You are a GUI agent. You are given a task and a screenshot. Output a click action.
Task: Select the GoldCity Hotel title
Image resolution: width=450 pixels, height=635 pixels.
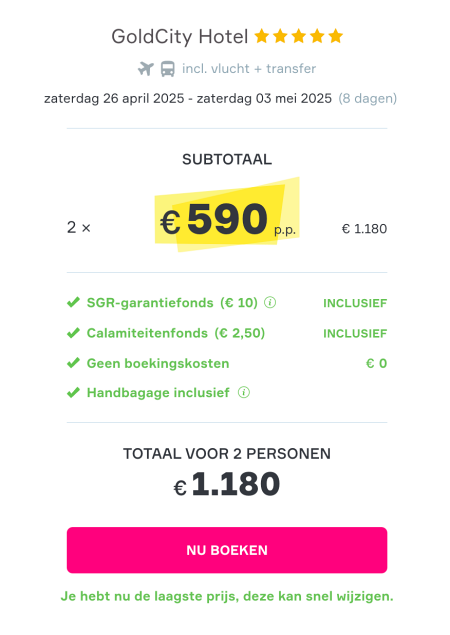click(x=179, y=37)
